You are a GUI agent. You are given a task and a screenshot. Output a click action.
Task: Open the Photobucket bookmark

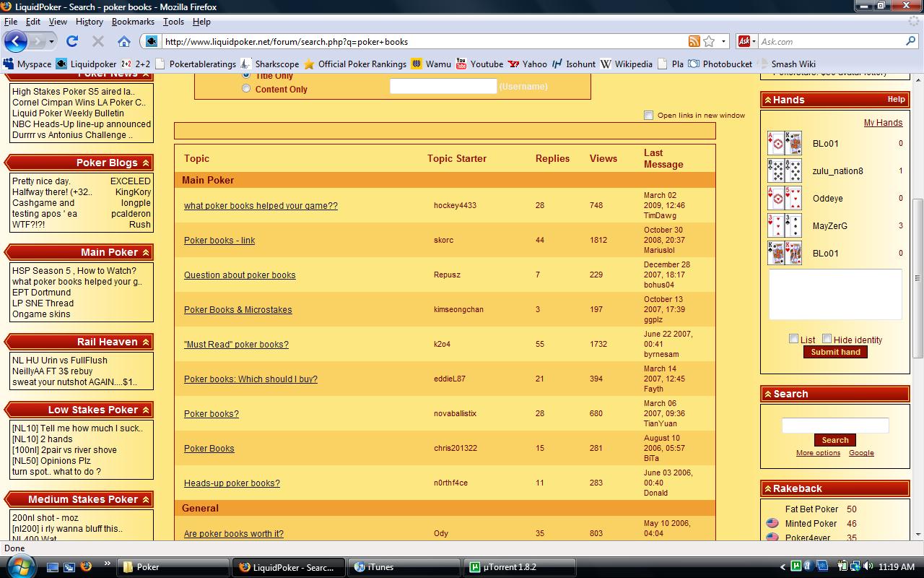pos(720,64)
